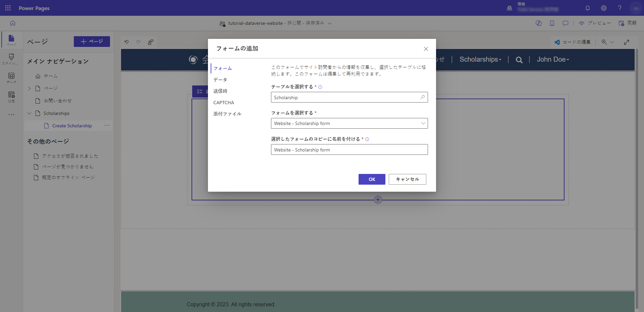Open the データ workspace icon
The image size is (644, 312).
[11, 77]
